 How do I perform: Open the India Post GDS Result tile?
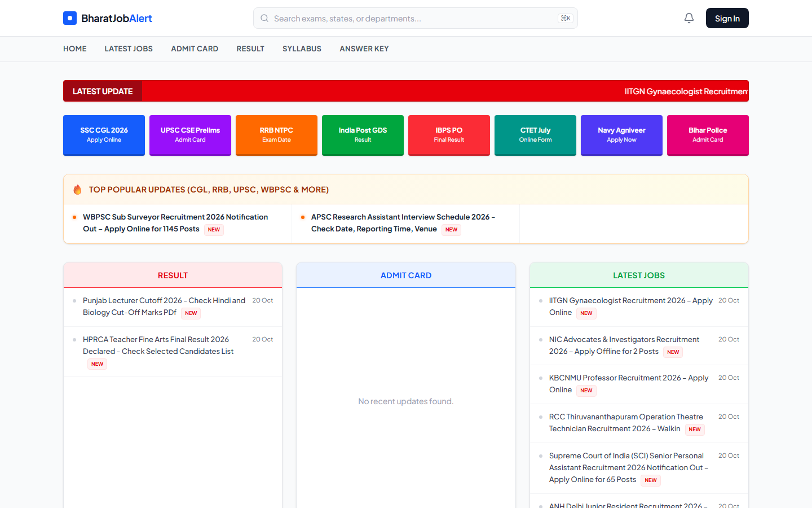(x=363, y=135)
